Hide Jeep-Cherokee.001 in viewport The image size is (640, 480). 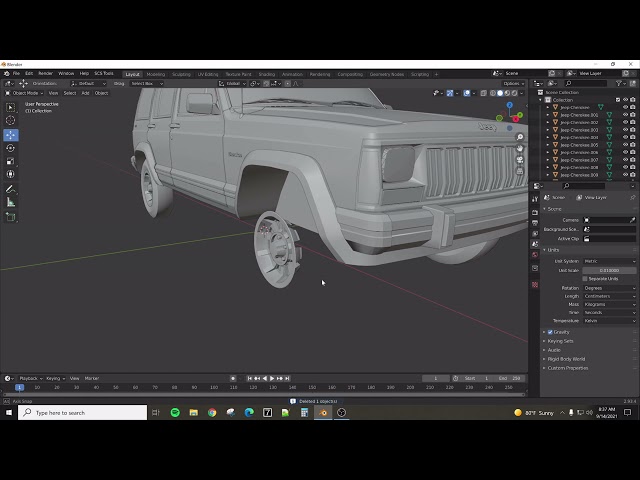[x=625, y=115]
